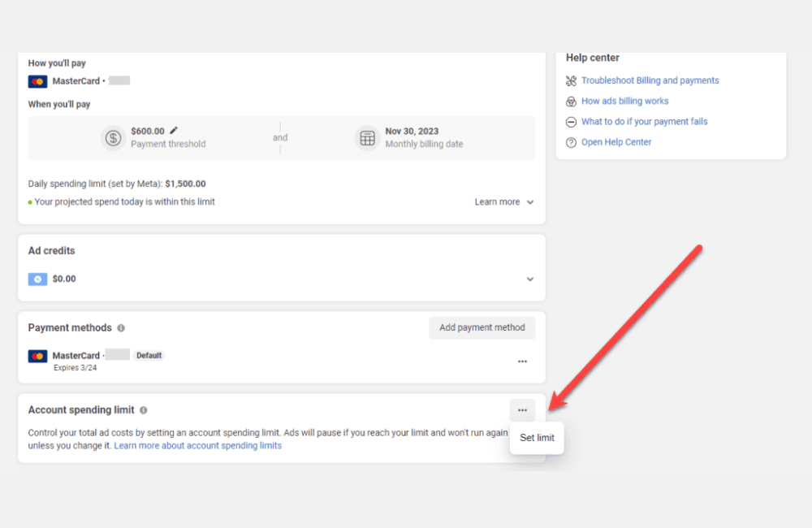Expand the Learn more chevron
Viewport: 812px width, 528px height.
click(530, 202)
